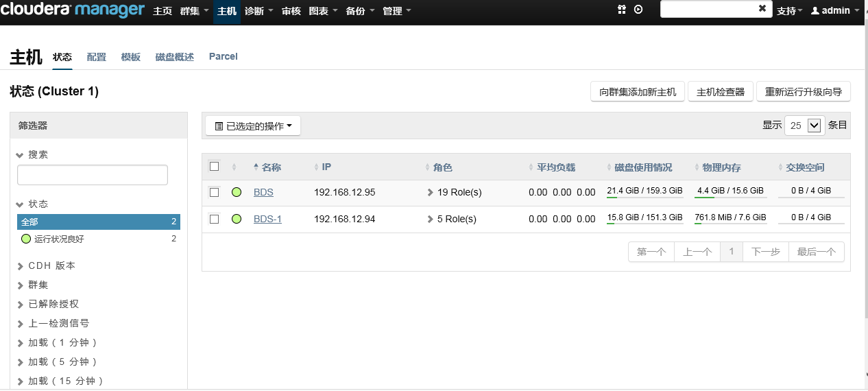Sort the table by IP column

[322, 167]
